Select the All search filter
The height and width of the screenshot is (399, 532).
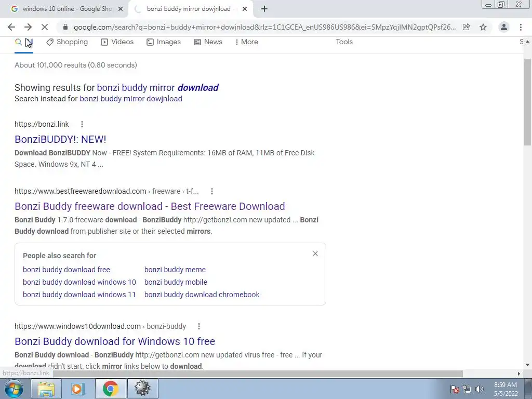24,42
